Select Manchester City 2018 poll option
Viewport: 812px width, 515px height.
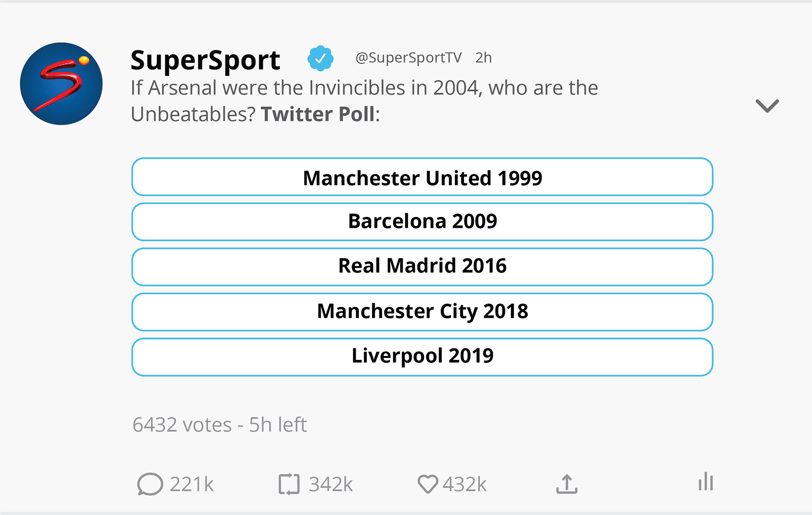422,312
